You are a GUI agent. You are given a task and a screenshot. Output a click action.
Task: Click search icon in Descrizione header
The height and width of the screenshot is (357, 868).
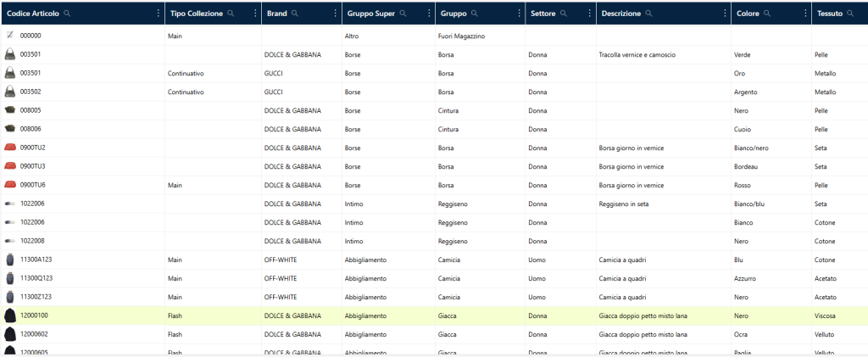pos(648,14)
